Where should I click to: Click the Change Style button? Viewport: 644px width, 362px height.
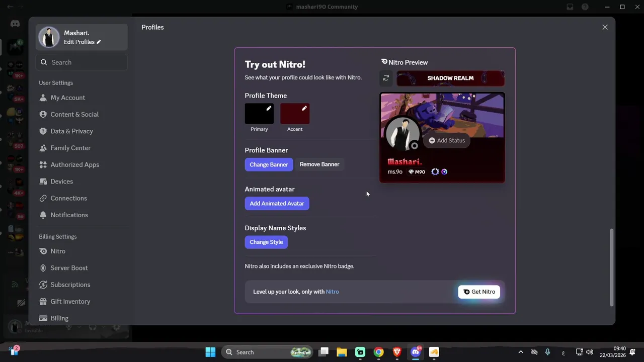click(x=266, y=242)
